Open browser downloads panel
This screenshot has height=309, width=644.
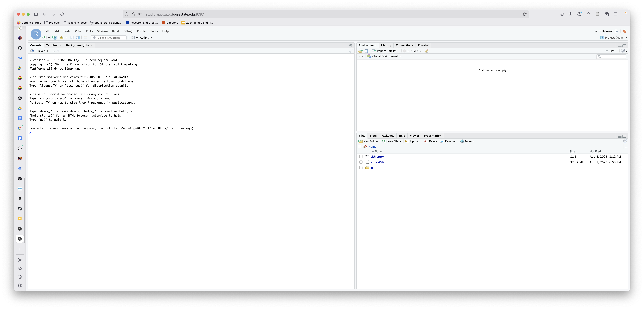coord(570,14)
